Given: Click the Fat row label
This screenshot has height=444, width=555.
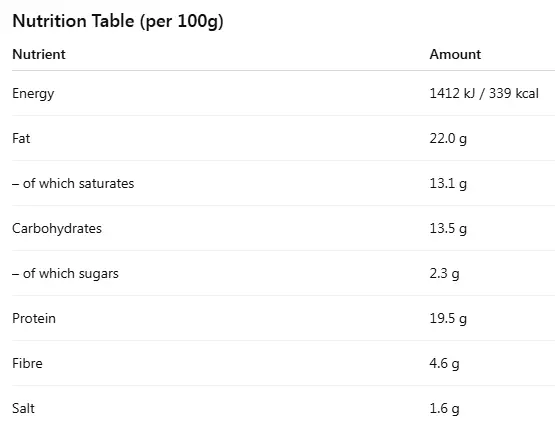Looking at the screenshot, I should pyautogui.click(x=21, y=138).
